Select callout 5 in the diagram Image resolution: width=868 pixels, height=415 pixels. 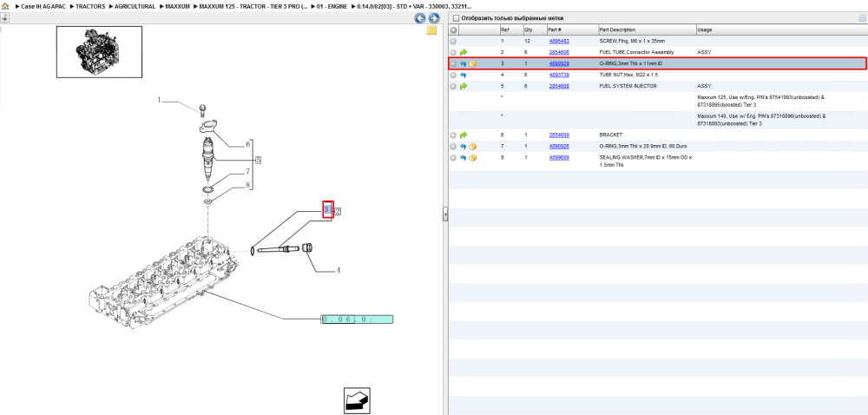coord(258,160)
